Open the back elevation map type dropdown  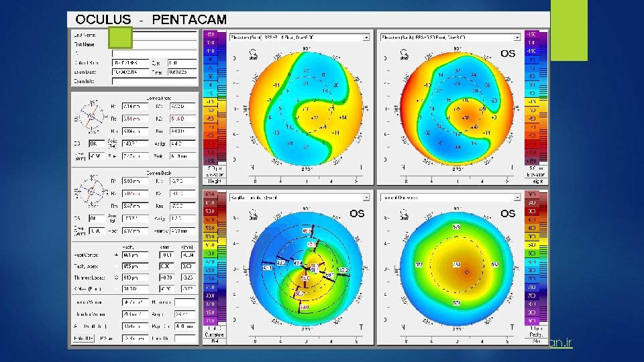pyautogui.click(x=451, y=38)
